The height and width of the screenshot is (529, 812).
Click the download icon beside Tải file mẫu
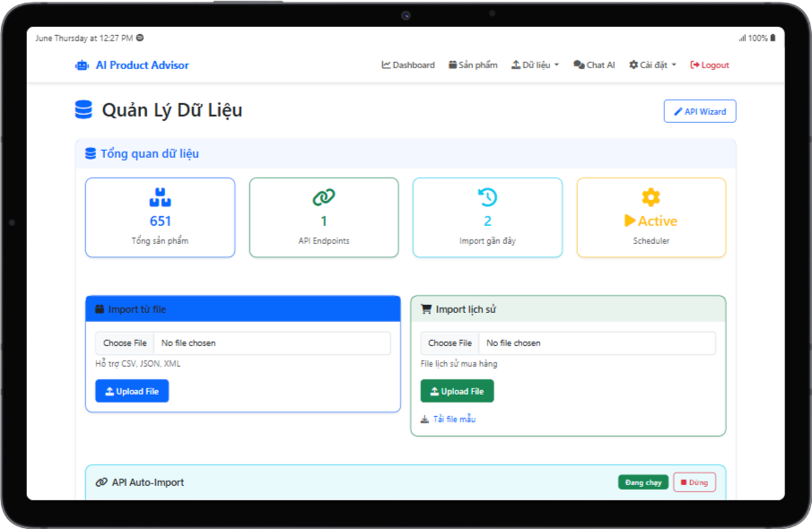coord(424,420)
